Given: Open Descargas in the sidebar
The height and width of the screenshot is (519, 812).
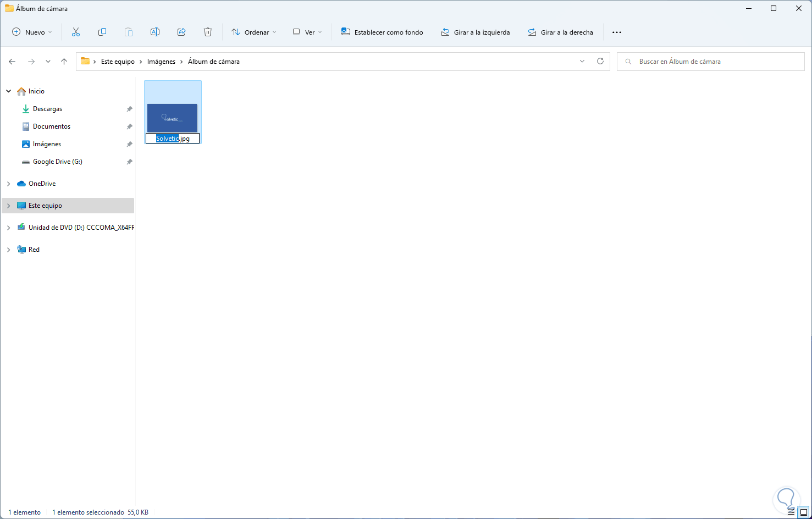Looking at the screenshot, I should point(48,109).
